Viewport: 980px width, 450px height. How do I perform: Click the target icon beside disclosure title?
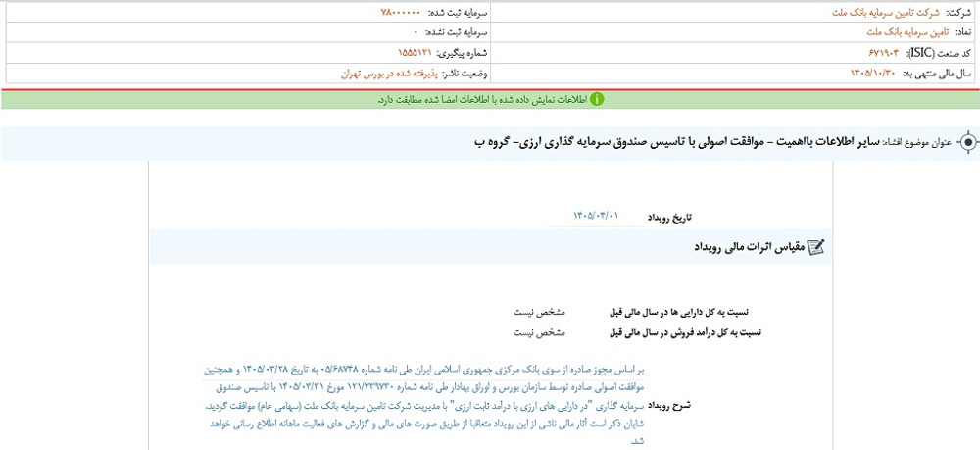(x=967, y=142)
